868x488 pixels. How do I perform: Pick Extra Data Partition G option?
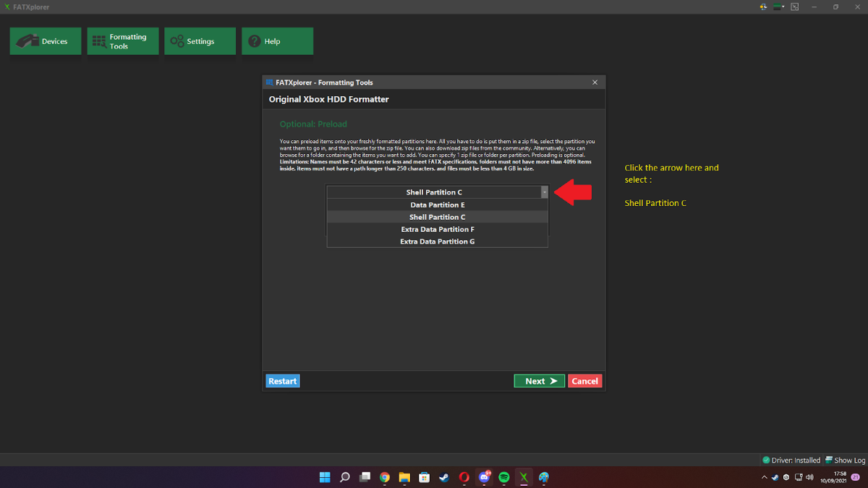(x=438, y=241)
